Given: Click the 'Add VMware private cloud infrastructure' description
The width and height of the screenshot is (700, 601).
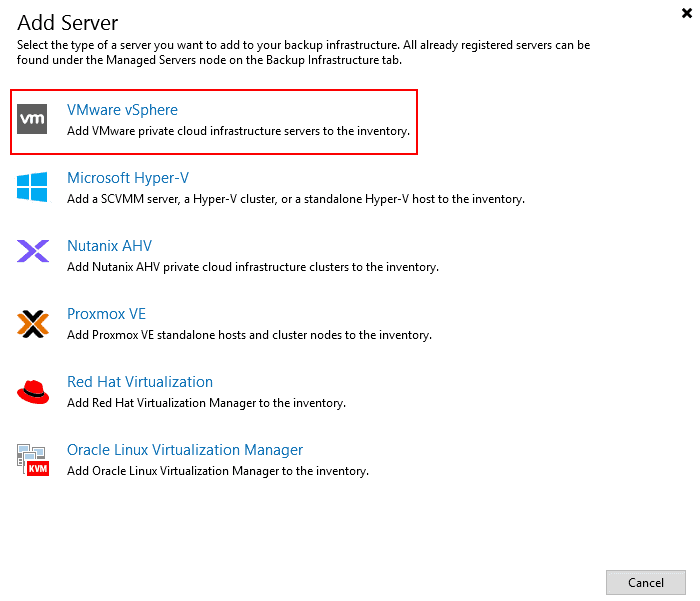Looking at the screenshot, I should pos(238,131).
